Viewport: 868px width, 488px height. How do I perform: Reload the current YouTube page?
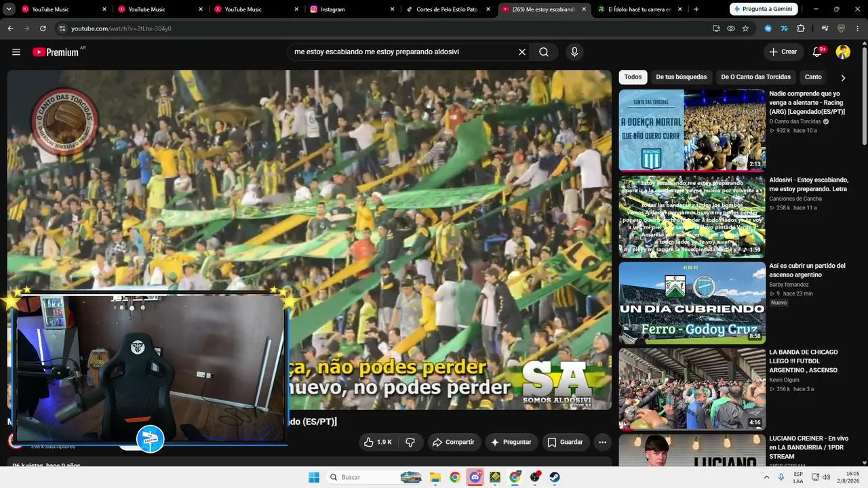43,28
